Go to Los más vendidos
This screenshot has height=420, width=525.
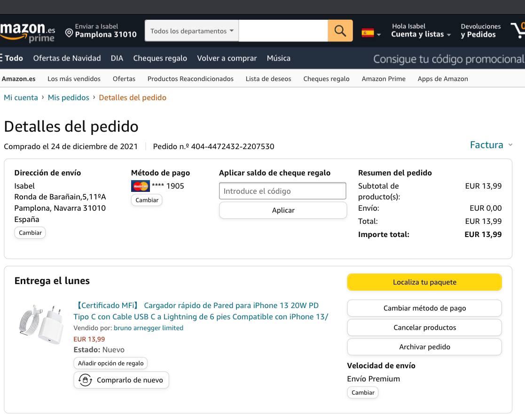(74, 79)
